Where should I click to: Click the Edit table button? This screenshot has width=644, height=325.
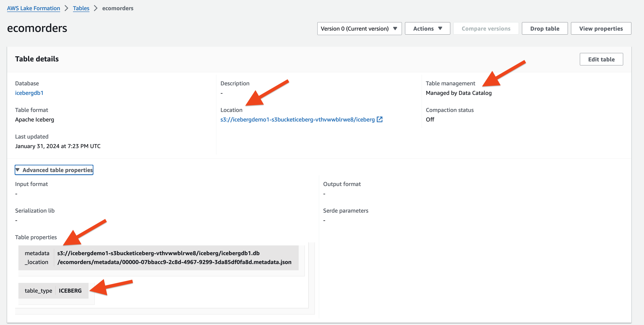(601, 59)
